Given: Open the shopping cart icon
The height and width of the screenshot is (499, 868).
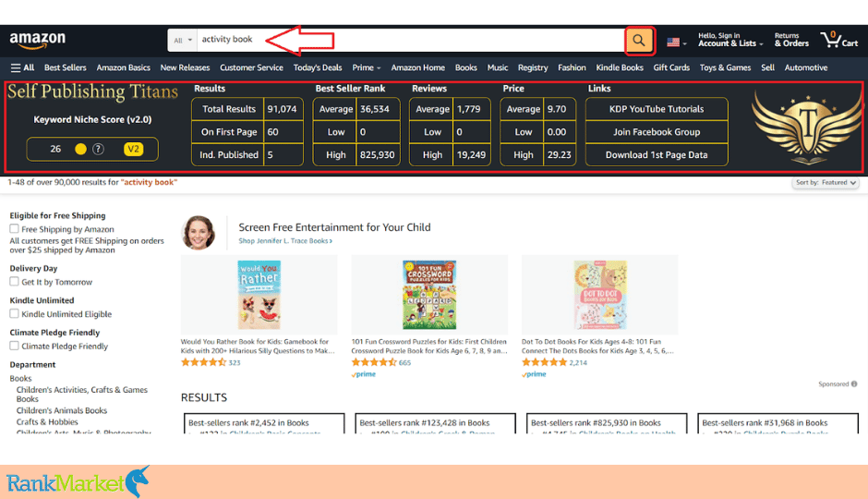Looking at the screenshot, I should click(838, 40).
